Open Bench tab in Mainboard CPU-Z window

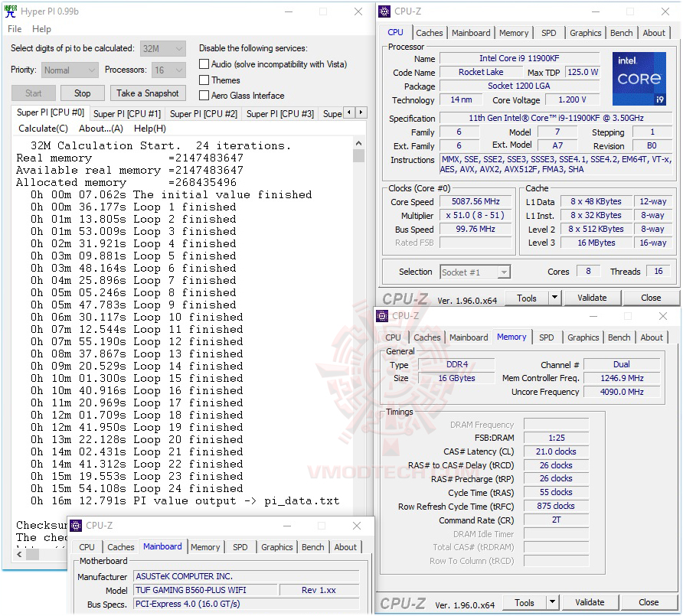[x=312, y=547]
